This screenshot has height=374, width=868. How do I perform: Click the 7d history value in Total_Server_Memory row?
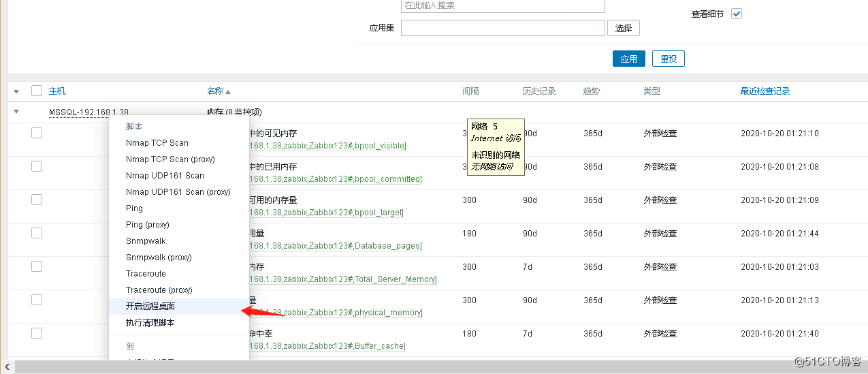[528, 267]
